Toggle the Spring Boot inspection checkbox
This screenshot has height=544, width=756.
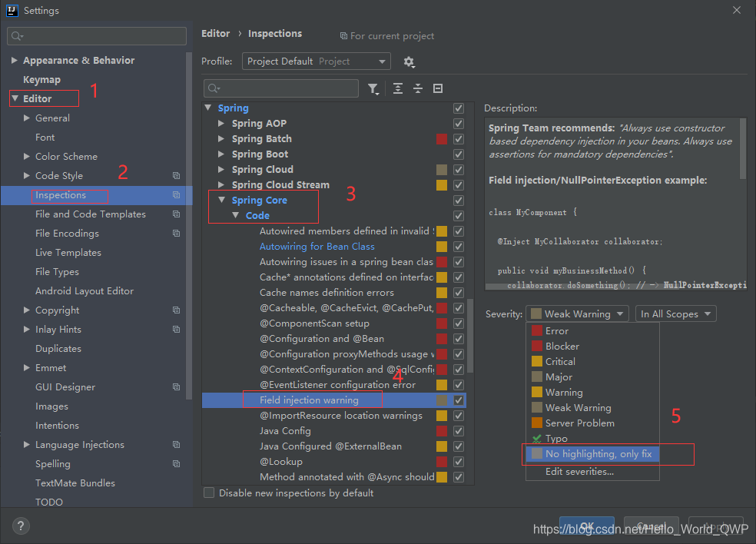point(459,154)
